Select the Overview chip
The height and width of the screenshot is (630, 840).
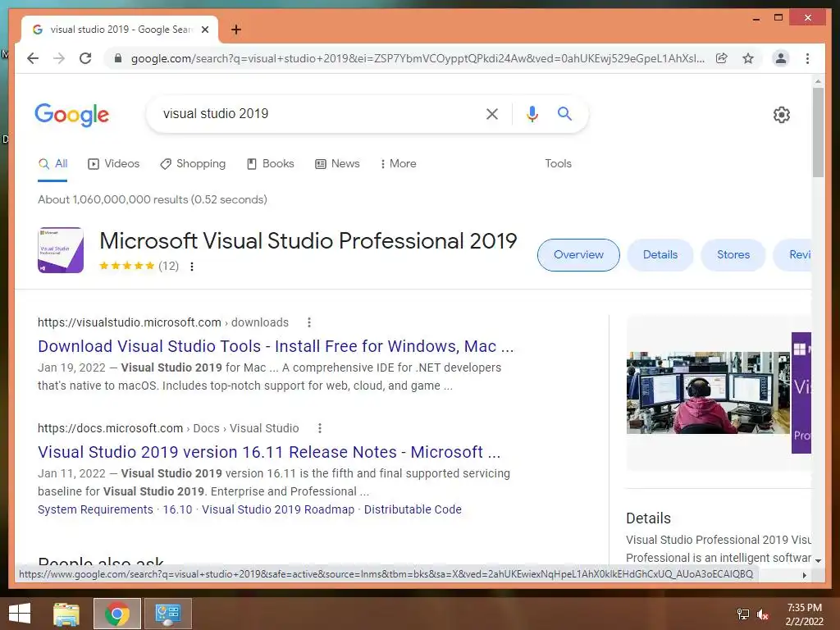[x=578, y=255]
